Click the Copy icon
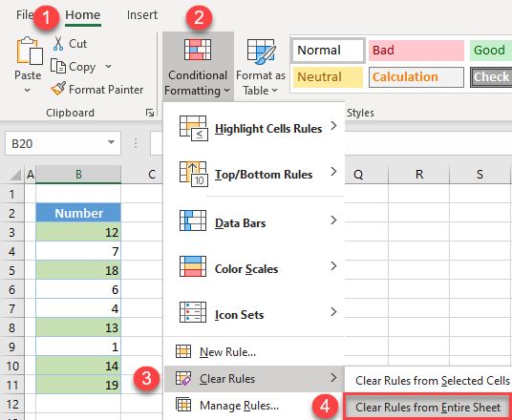Screen dimensions: 512x420 pyautogui.click(x=58, y=66)
